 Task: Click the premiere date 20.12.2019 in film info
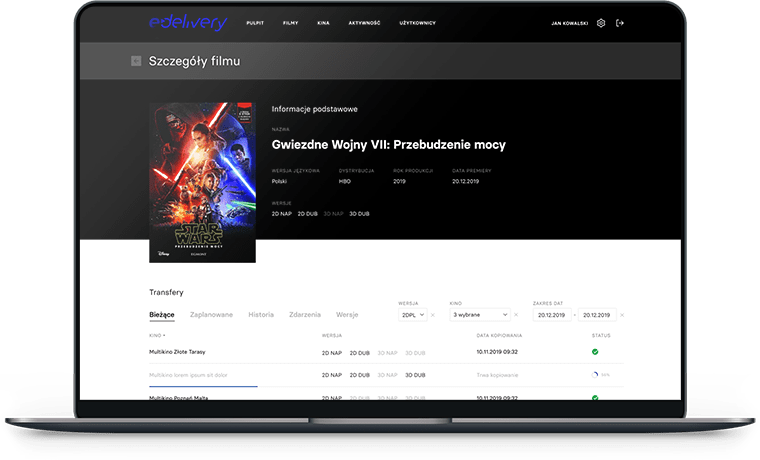pos(465,181)
